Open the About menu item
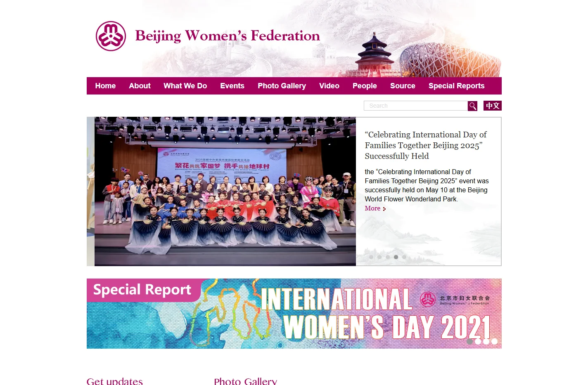 tap(140, 86)
